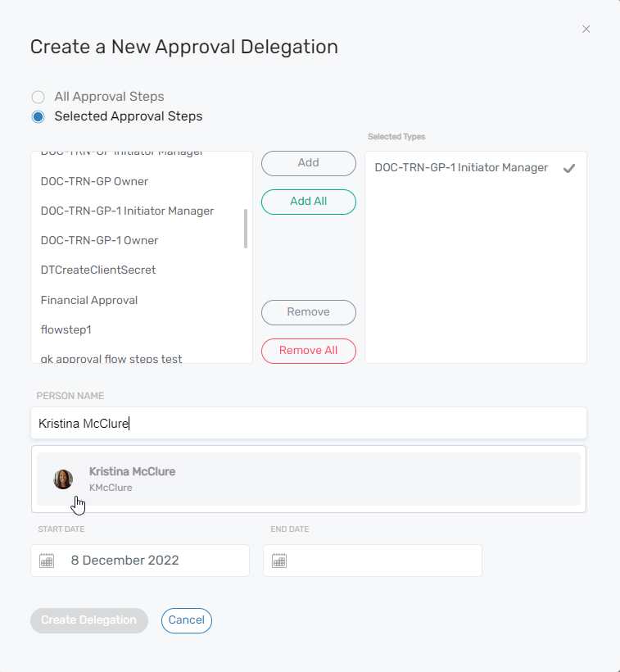Click Kristina McClure's profile avatar
The height and width of the screenshot is (672, 620).
tap(63, 479)
